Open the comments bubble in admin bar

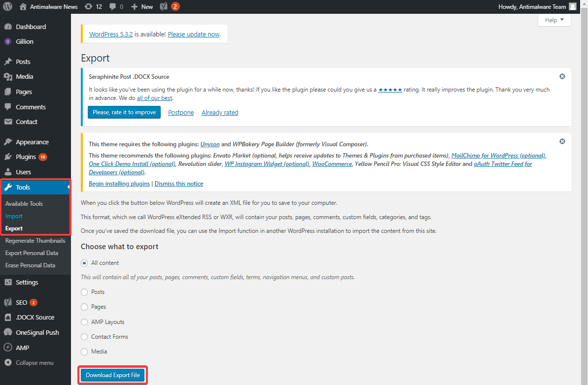[113, 6]
